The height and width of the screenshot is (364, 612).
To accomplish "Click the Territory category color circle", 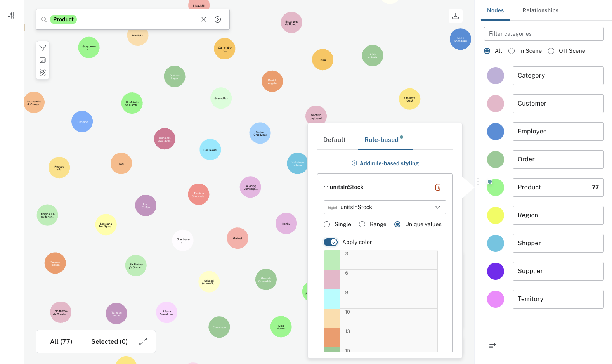I will pyautogui.click(x=496, y=299).
